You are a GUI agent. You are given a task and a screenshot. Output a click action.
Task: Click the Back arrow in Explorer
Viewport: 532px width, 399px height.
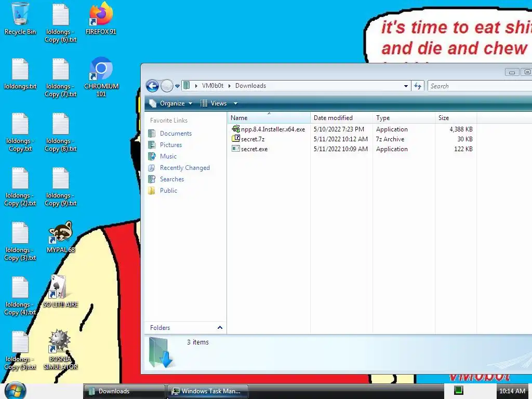[152, 86]
